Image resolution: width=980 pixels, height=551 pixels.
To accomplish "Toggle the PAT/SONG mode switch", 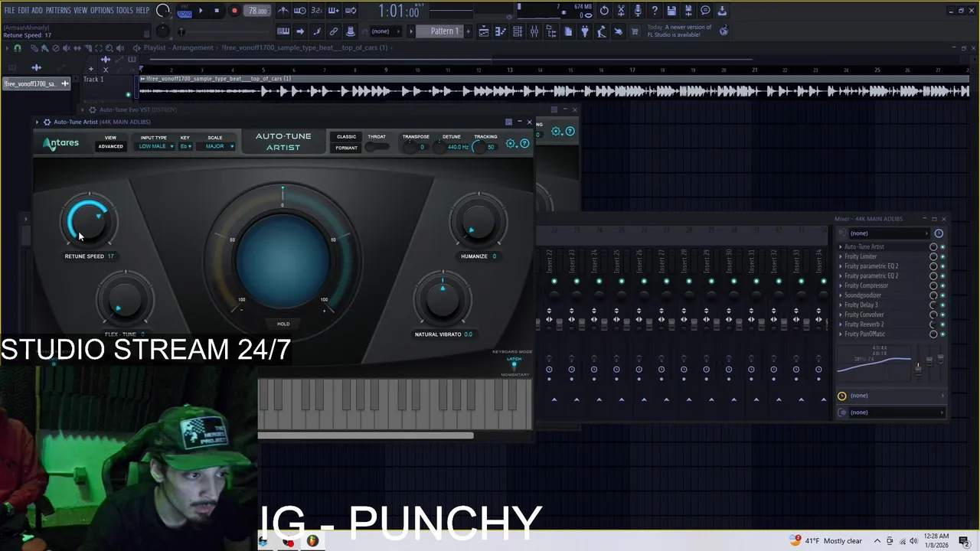I will pos(185,11).
